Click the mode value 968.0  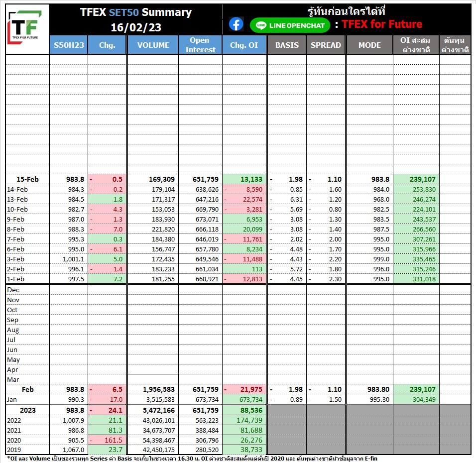(381, 200)
